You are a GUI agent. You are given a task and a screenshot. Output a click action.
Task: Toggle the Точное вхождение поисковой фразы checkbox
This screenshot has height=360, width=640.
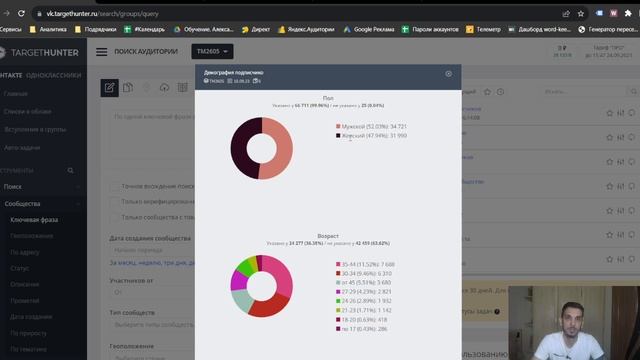click(x=115, y=186)
